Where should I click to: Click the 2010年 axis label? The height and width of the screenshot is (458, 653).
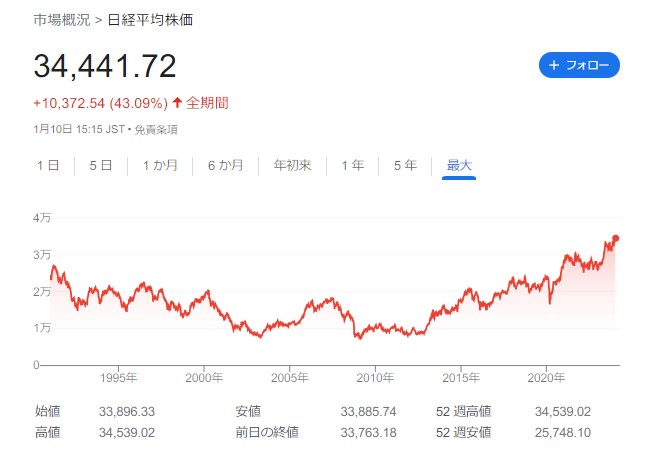(375, 378)
